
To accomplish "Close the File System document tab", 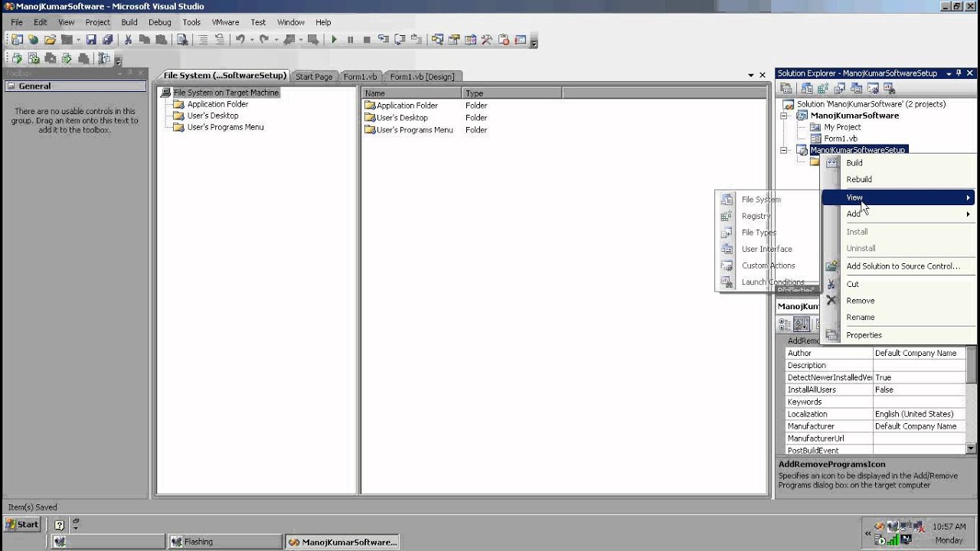I will click(x=763, y=76).
